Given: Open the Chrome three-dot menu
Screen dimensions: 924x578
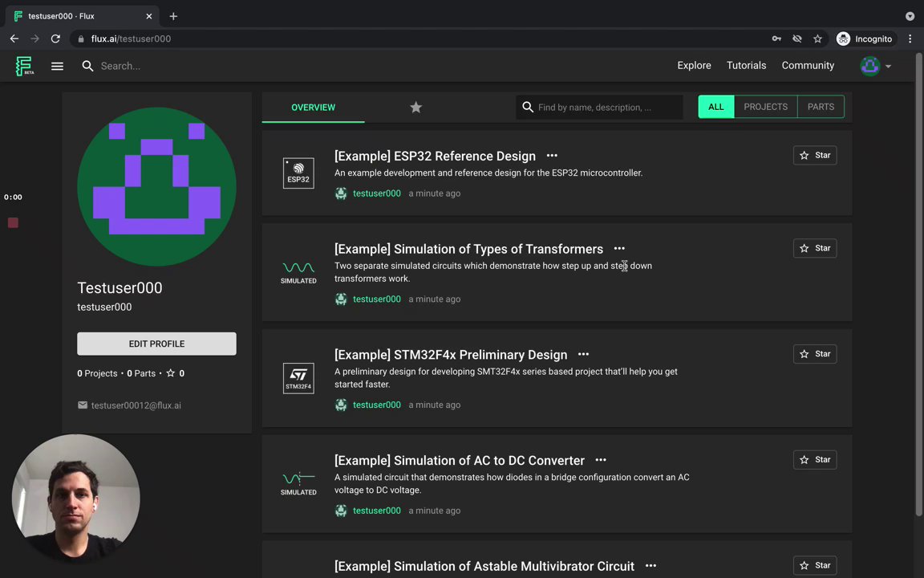Looking at the screenshot, I should 910,39.
